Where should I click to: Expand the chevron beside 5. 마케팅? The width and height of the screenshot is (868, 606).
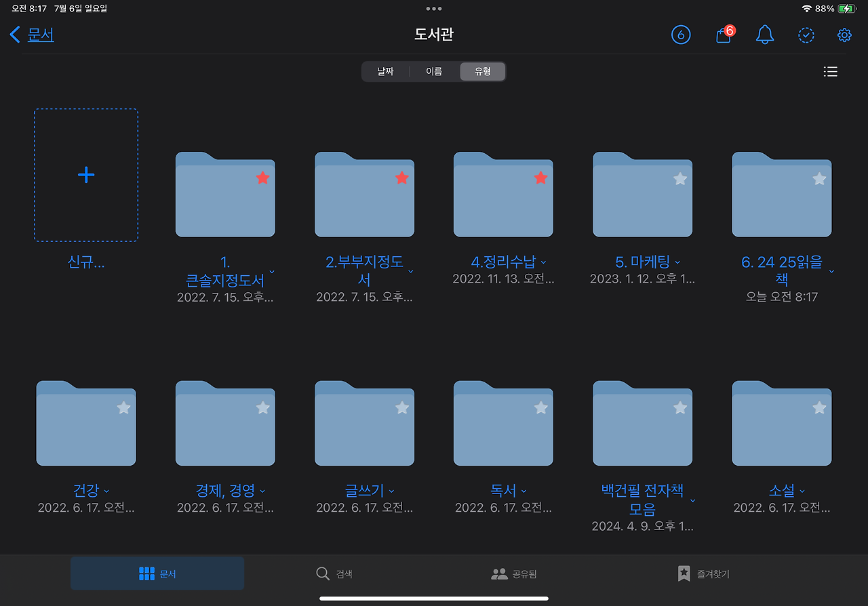tap(677, 262)
